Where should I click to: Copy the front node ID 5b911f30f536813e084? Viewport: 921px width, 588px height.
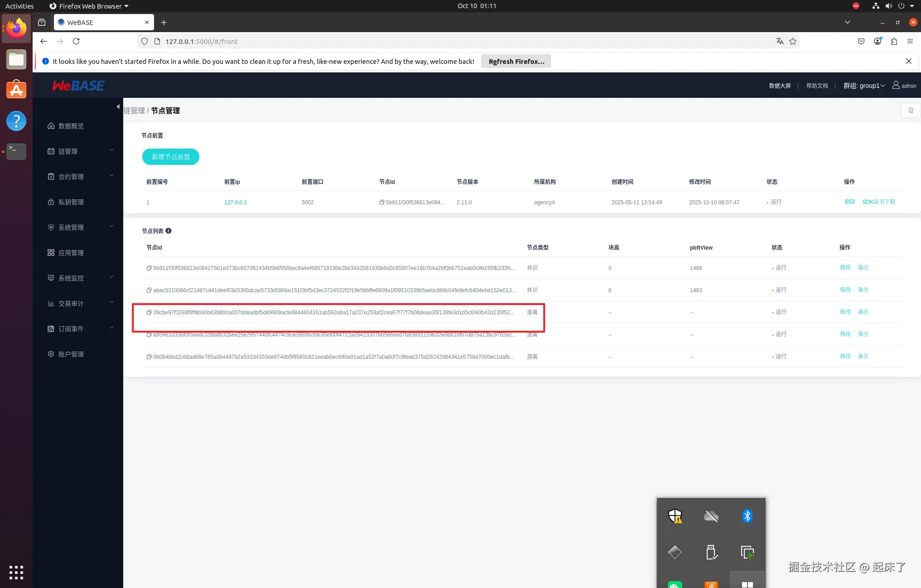pos(382,202)
